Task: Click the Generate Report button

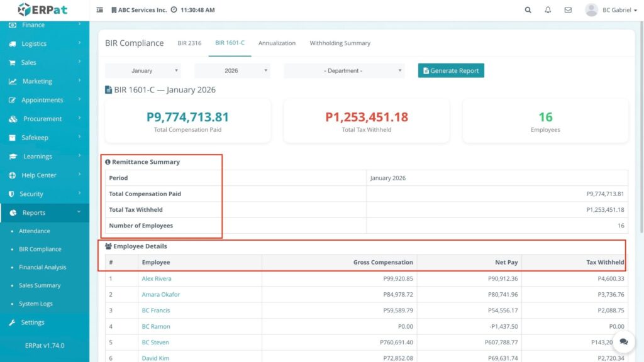Action: 451,71
